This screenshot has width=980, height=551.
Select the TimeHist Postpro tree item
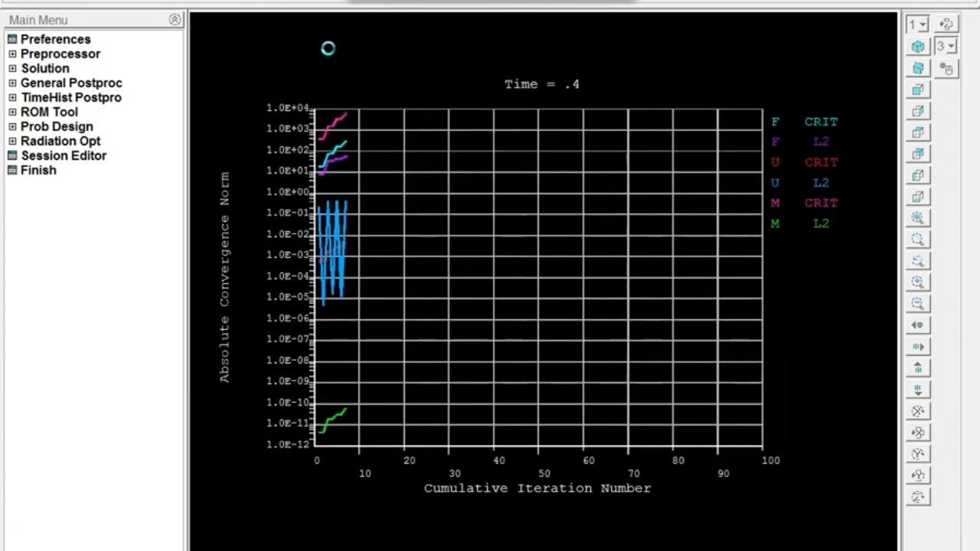[70, 97]
